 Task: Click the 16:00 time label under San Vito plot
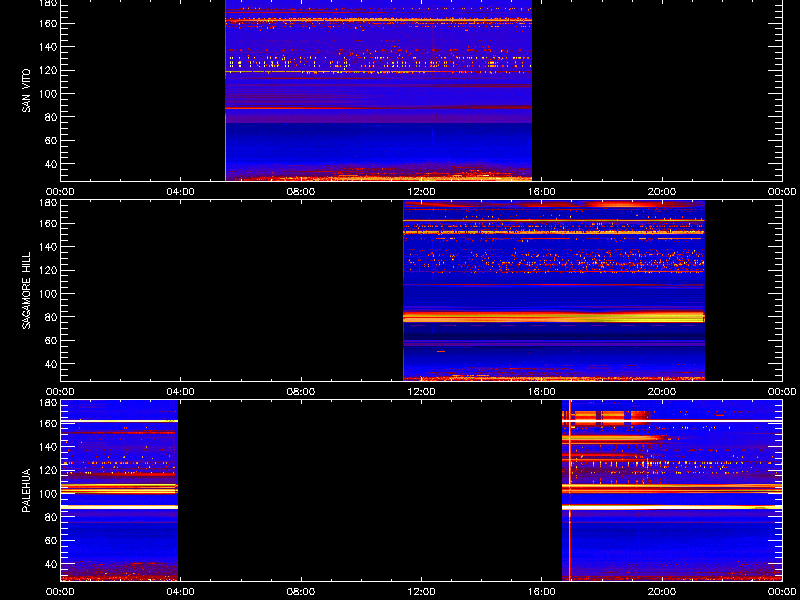(x=542, y=192)
